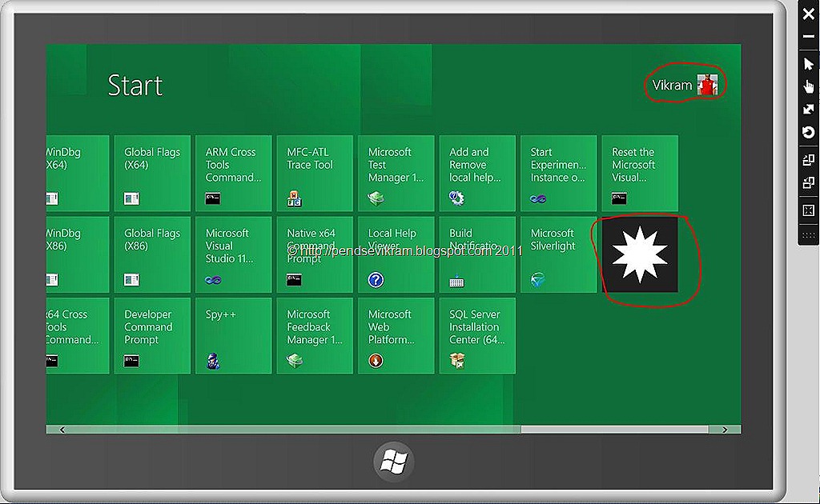Viewport: 820px width, 504px height.
Task: Open the black starburst app tile
Action: click(640, 254)
